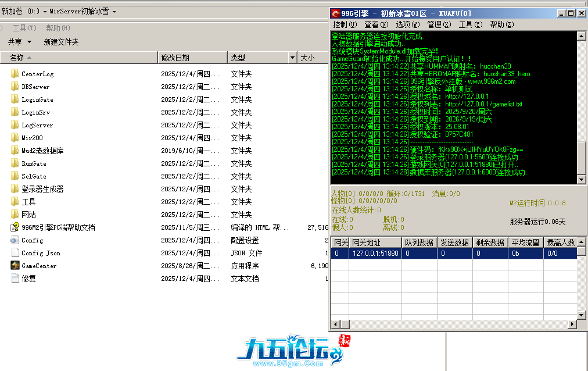Viewport: 588px width, 371px height.
Task: Expand the MirServer初始冰雪 path dropdown arrow
Action: click(x=114, y=12)
